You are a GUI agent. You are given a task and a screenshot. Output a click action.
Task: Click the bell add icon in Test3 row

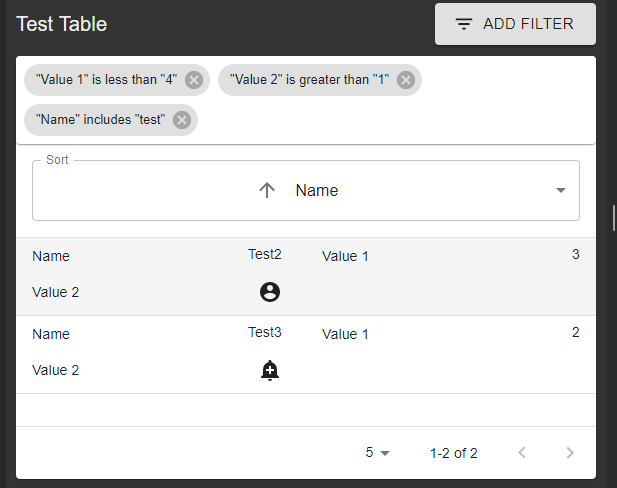point(269,370)
